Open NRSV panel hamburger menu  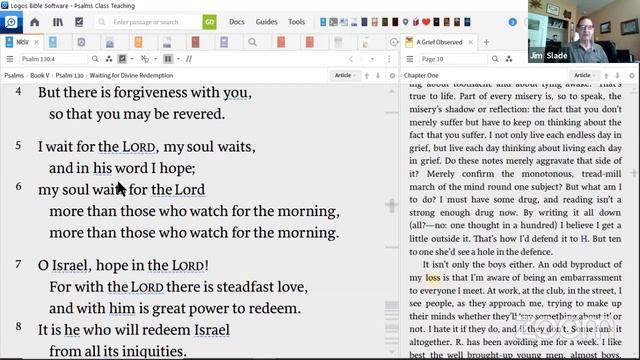[10, 59]
